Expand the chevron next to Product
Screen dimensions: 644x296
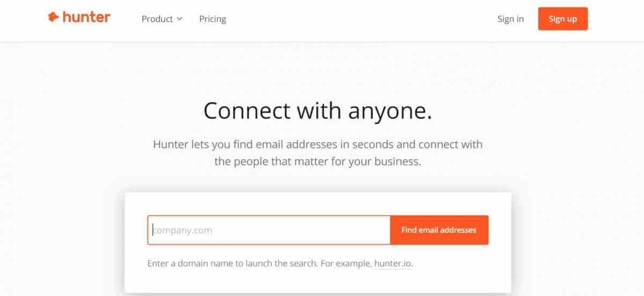[179, 19]
